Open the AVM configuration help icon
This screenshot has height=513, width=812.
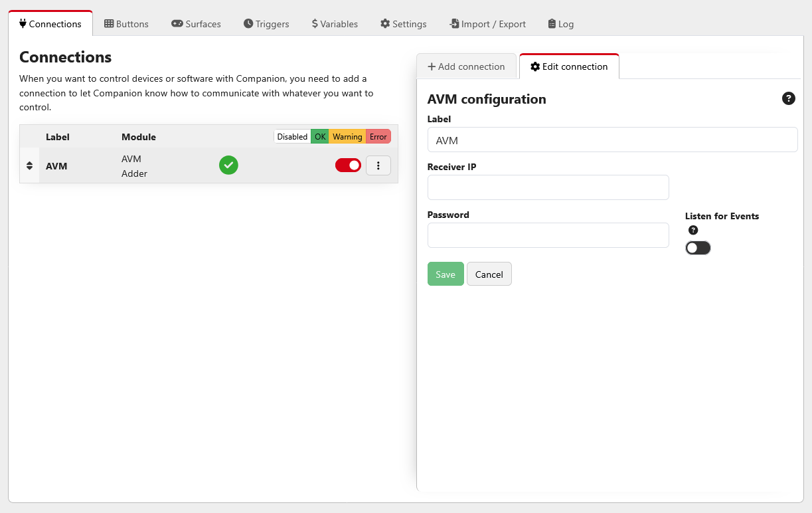click(788, 99)
